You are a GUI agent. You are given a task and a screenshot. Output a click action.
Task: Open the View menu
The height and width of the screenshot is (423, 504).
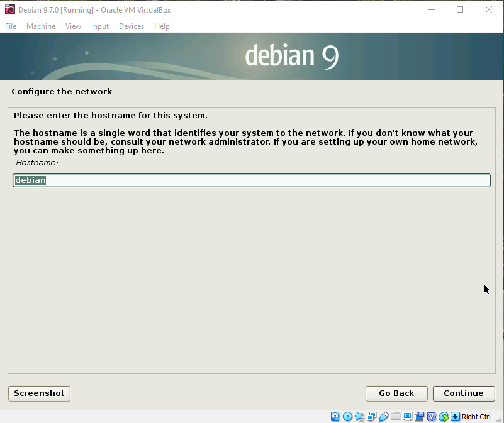[x=73, y=26]
